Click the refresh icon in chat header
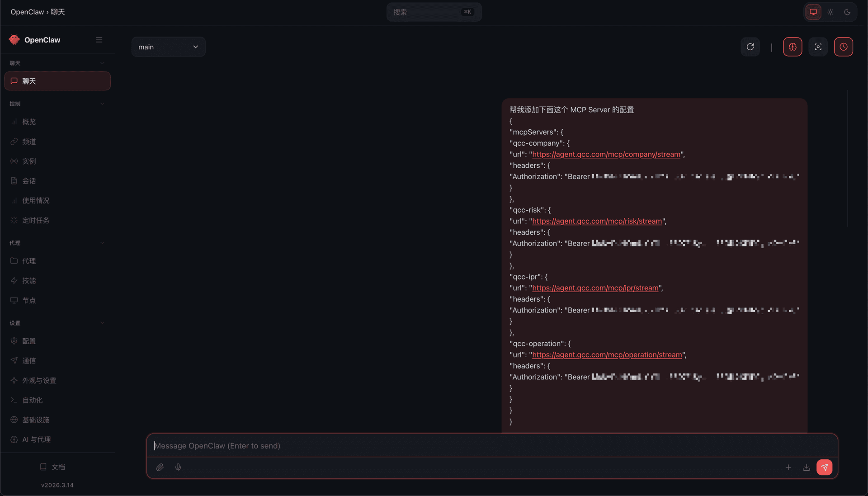868x496 pixels. tap(750, 47)
